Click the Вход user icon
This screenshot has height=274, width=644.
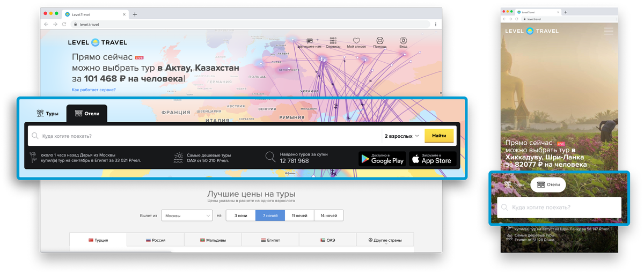point(403,41)
